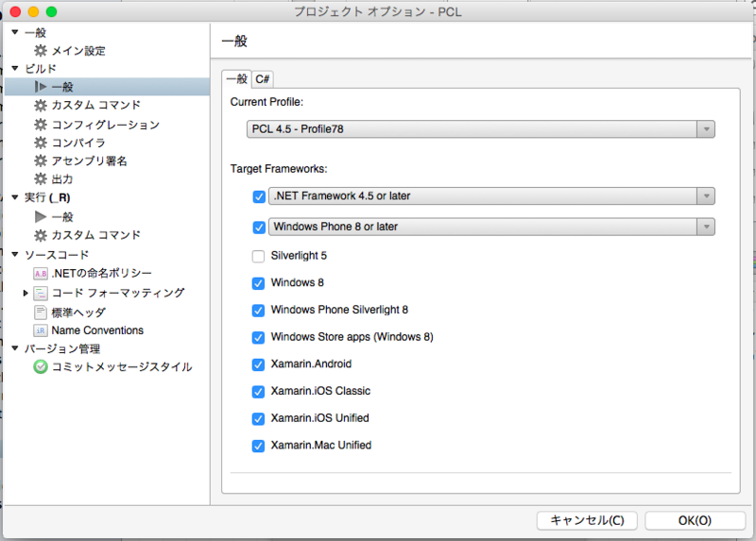Select Name Conventions in the tree

point(97,330)
